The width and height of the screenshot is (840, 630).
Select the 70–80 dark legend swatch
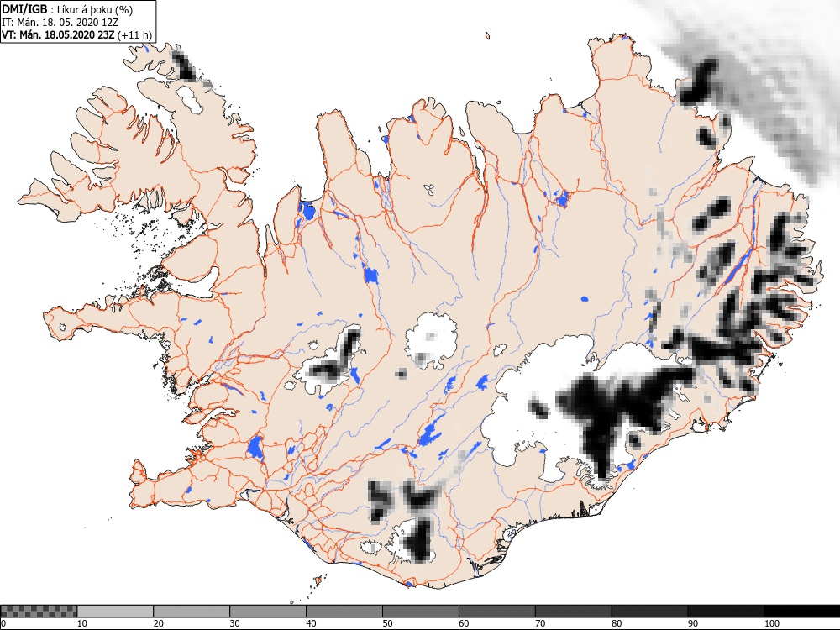(x=573, y=612)
